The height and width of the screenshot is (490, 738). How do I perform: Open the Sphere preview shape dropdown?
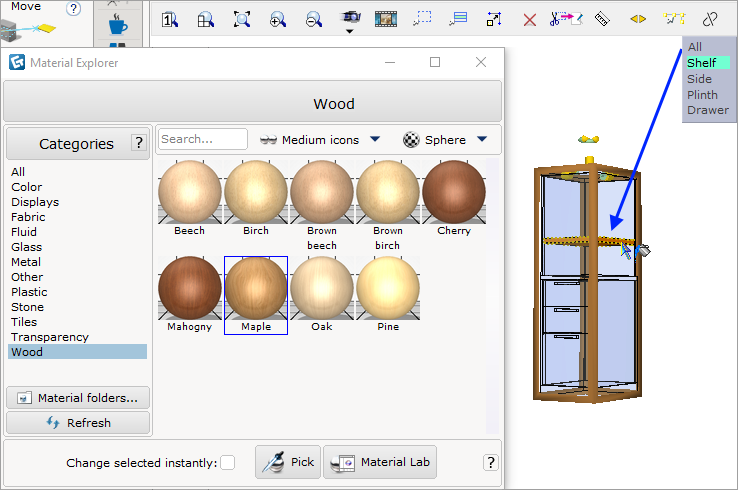445,140
